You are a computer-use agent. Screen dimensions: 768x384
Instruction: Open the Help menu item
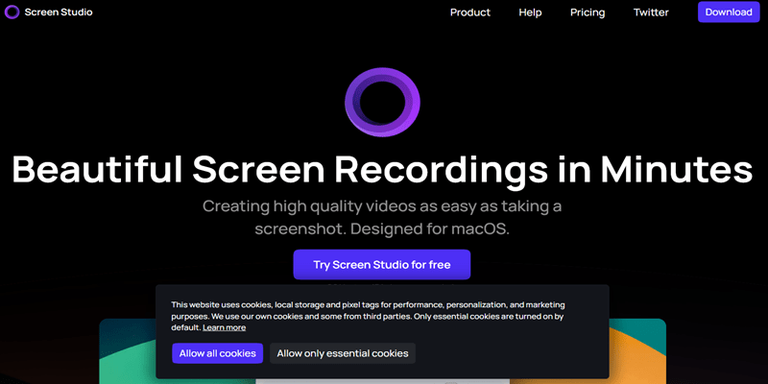[x=530, y=13]
